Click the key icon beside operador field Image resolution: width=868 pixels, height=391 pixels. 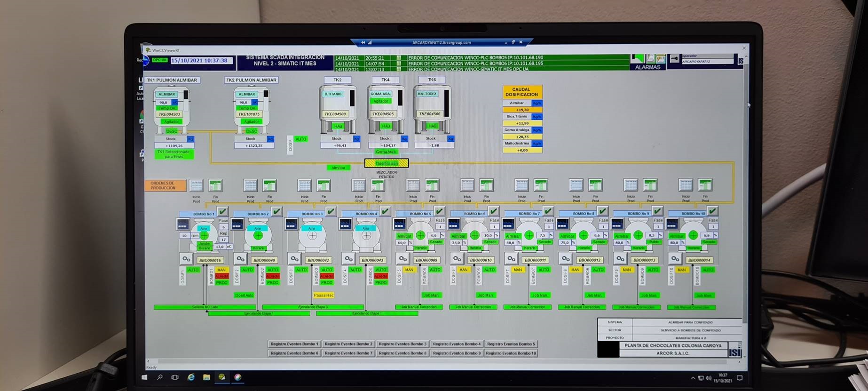[x=674, y=59]
